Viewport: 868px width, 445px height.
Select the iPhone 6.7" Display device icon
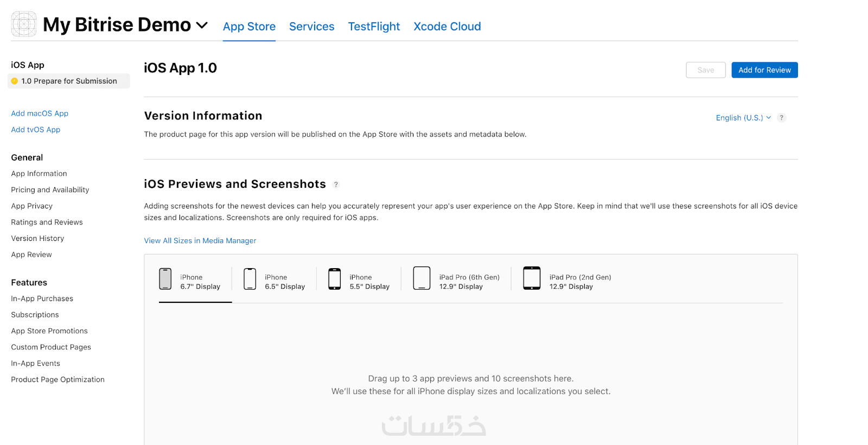165,279
